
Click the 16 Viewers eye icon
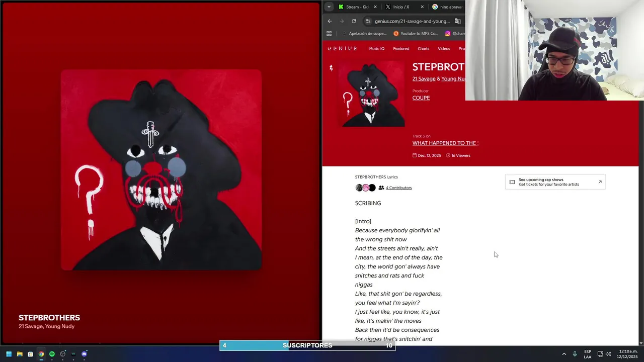[448, 155]
